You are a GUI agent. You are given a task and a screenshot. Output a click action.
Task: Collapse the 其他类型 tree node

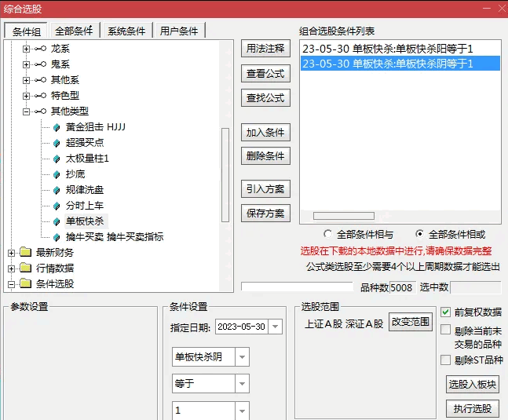coord(26,111)
